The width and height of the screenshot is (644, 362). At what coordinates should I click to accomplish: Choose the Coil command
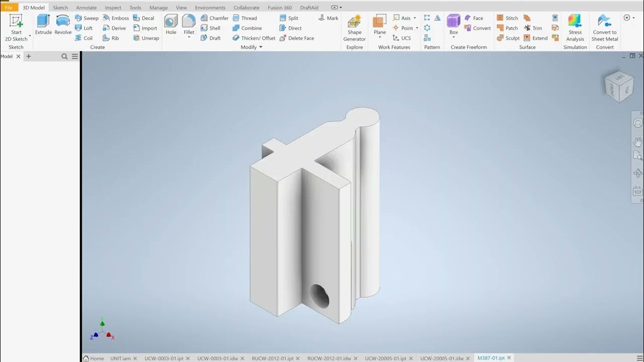[x=84, y=38]
